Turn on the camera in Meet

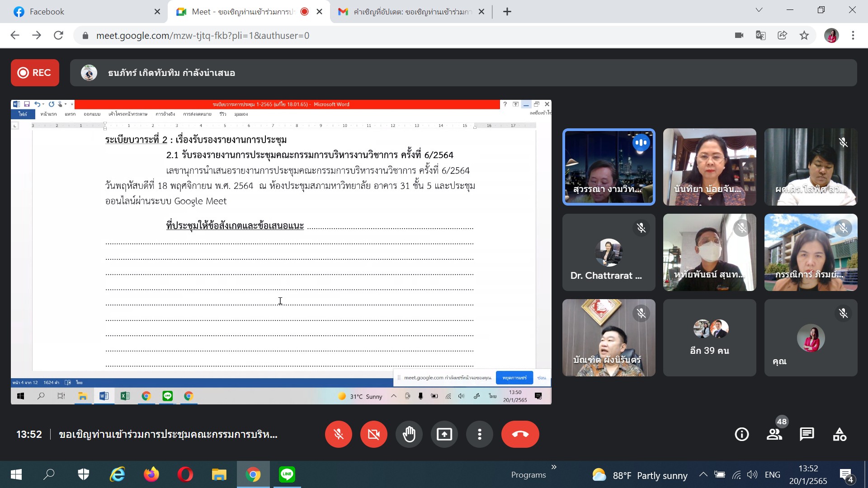point(373,434)
